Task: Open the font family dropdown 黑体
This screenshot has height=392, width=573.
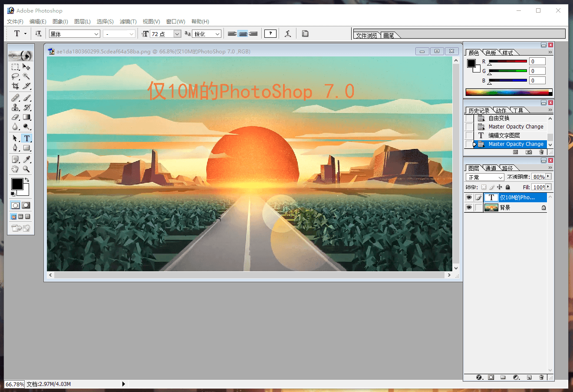Action: (96, 34)
